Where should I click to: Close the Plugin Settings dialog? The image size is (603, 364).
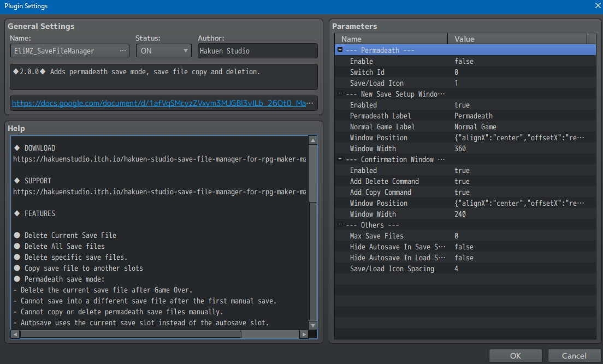click(598, 6)
